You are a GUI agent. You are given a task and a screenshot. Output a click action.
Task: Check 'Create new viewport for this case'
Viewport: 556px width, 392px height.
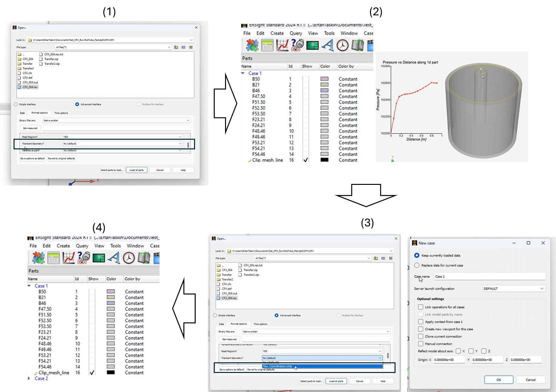[x=421, y=329]
